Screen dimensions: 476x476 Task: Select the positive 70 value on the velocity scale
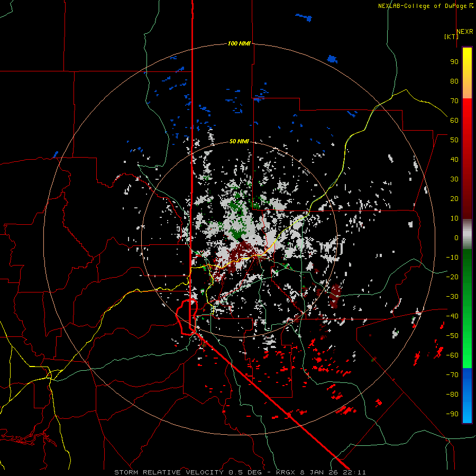click(x=454, y=101)
